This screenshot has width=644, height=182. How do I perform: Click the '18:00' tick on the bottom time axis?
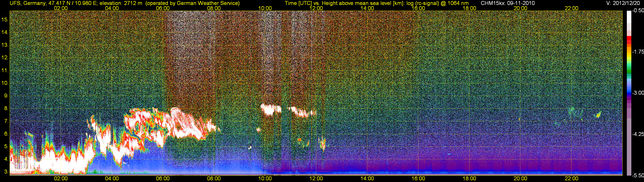click(469, 179)
